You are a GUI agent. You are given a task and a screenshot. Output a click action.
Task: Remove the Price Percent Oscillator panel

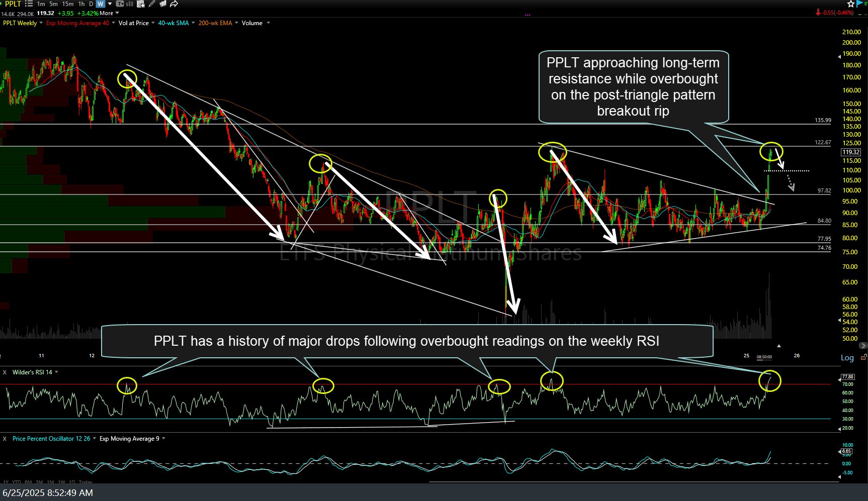[x=5, y=439]
